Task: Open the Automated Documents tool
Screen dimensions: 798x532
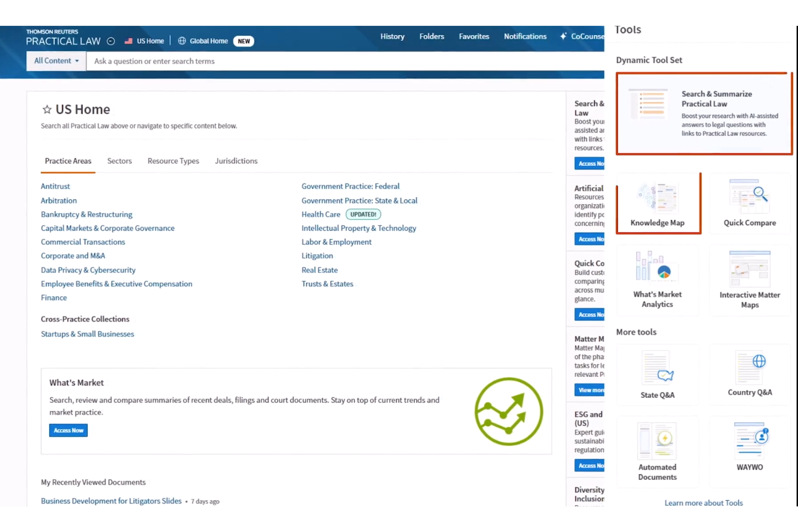Action: pos(657,452)
